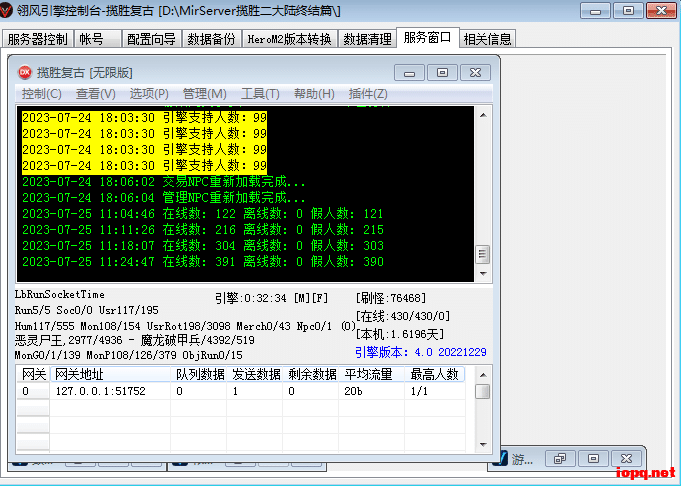Click the 翎风引擎控制台 app icon in title bar
Image resolution: width=681 pixels, height=486 pixels.
(x=9, y=10)
